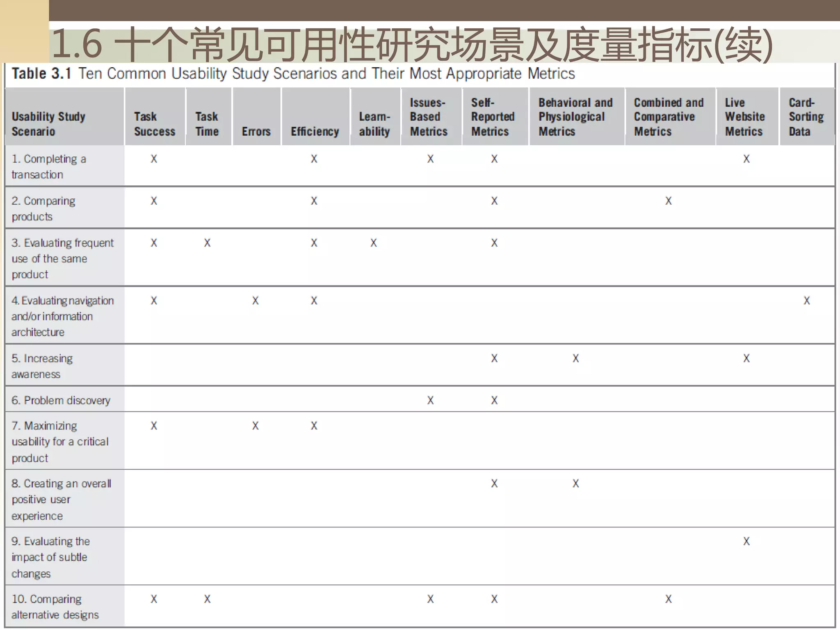Select row '5. Increasing awareness'

pyautogui.click(x=420, y=365)
